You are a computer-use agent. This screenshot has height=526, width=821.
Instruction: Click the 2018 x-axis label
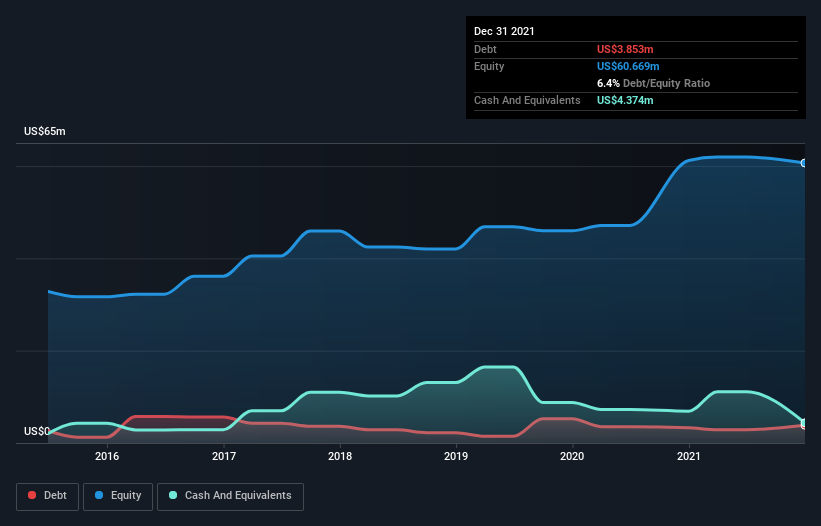click(x=340, y=456)
